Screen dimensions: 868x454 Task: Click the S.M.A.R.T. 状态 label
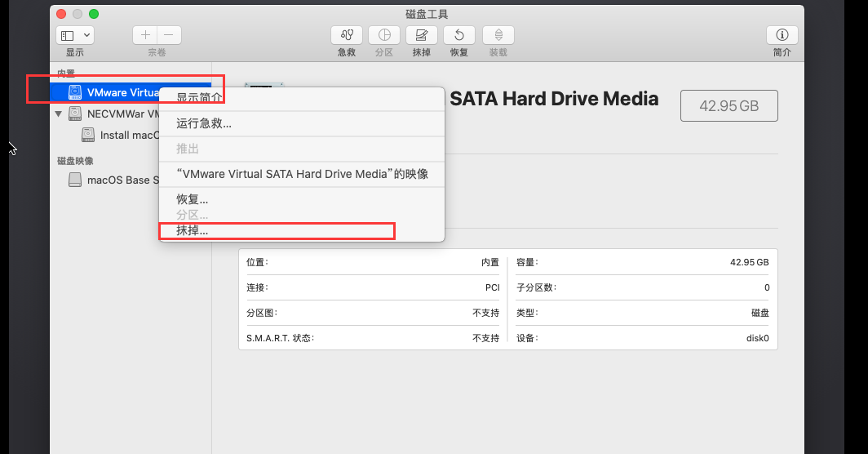coord(280,338)
